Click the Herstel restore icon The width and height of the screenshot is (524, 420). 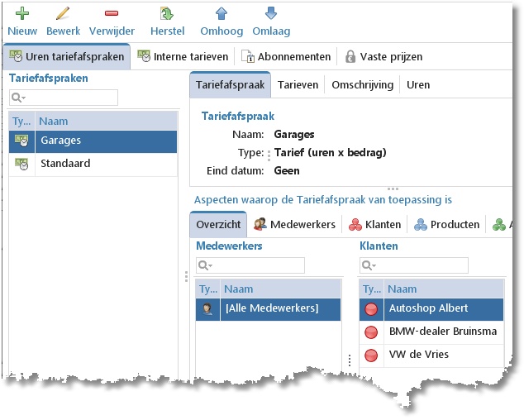[x=167, y=14]
